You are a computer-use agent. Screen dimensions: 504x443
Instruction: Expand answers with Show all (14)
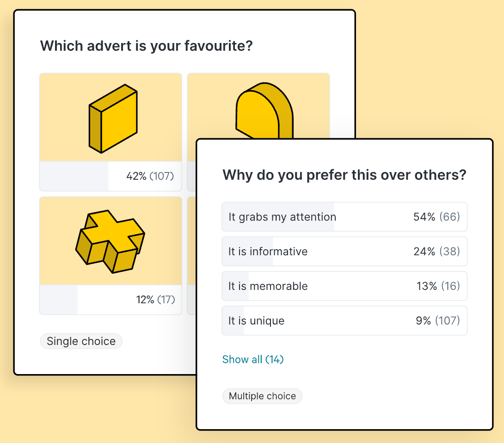point(253,359)
